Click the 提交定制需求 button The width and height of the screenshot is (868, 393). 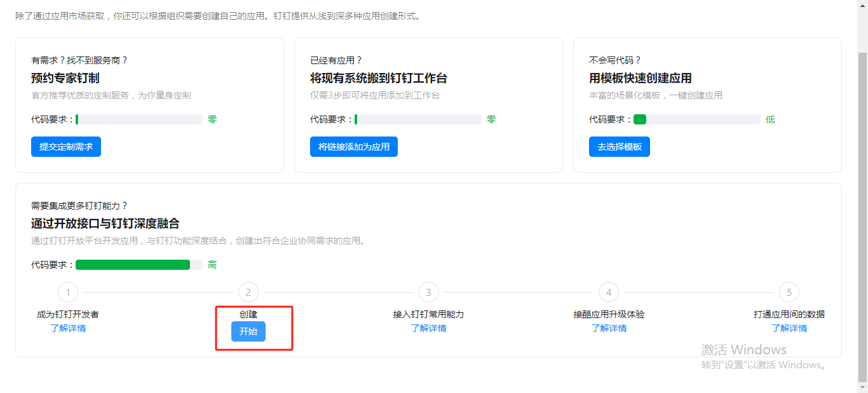(x=66, y=147)
